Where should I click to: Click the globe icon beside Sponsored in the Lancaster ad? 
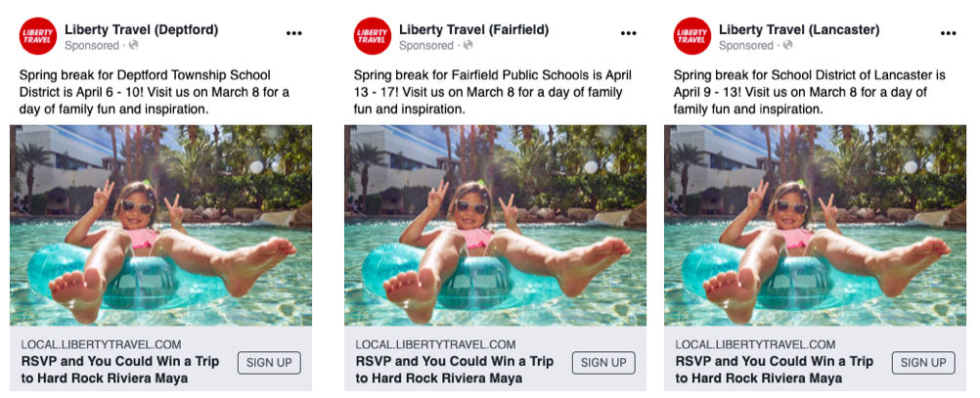point(787,45)
